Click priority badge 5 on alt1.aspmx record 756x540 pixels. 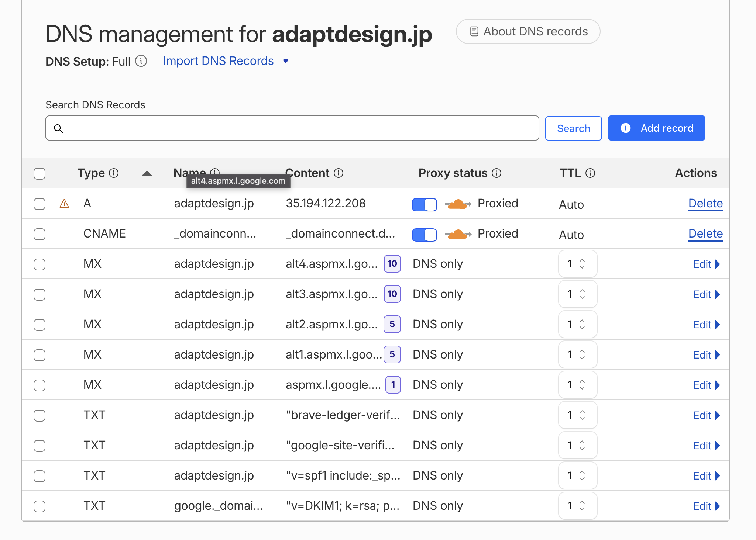(392, 354)
